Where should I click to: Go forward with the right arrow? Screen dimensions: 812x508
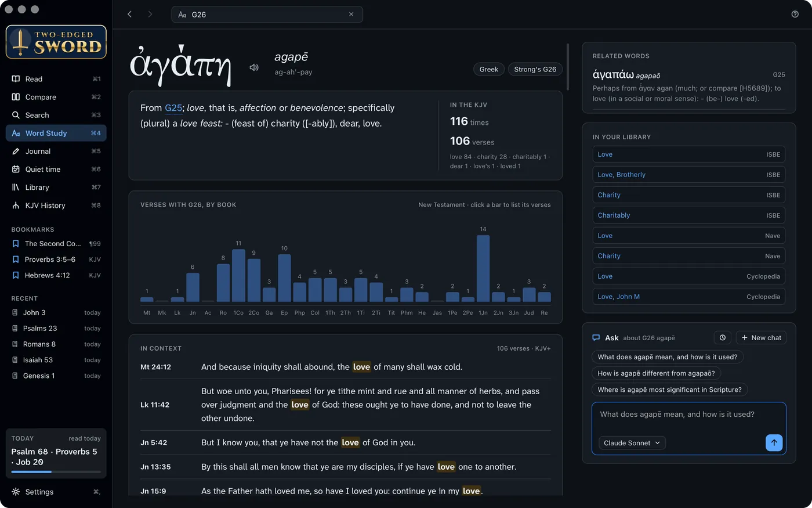point(150,14)
